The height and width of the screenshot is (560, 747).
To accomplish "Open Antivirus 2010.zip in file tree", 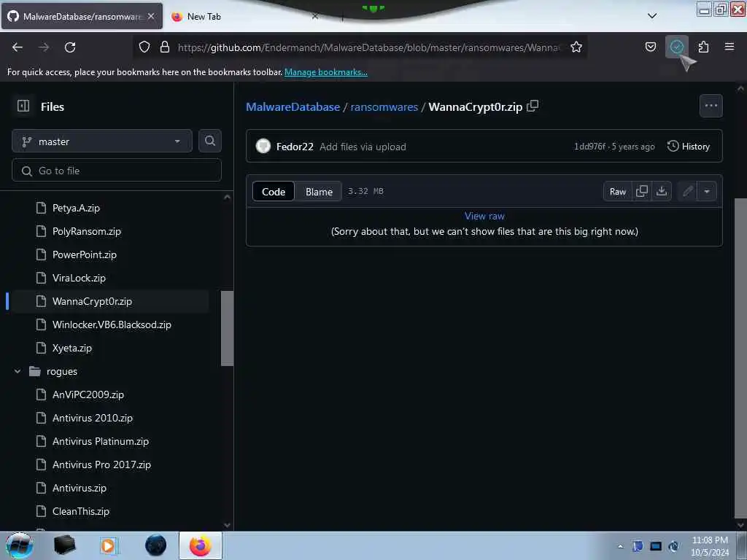I will (x=93, y=418).
